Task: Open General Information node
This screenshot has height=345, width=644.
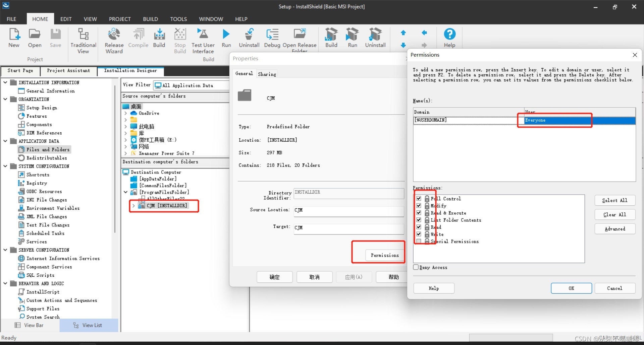Action: coord(50,91)
